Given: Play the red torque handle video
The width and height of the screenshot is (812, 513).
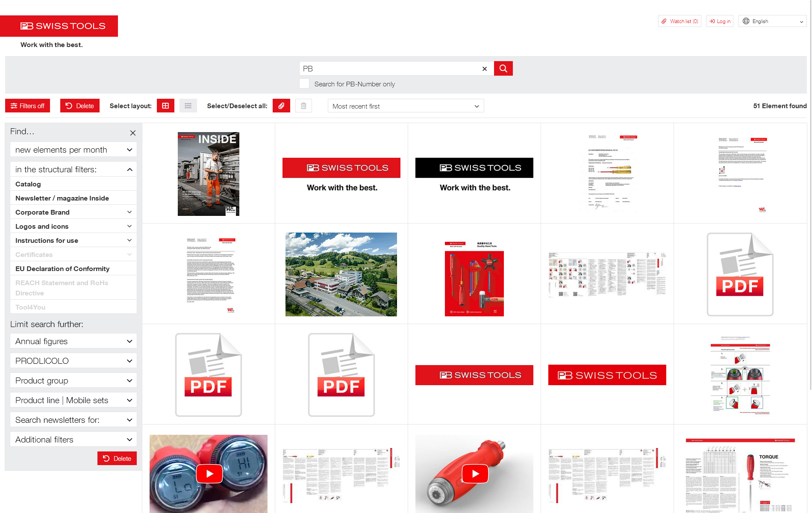Looking at the screenshot, I should (x=474, y=473).
